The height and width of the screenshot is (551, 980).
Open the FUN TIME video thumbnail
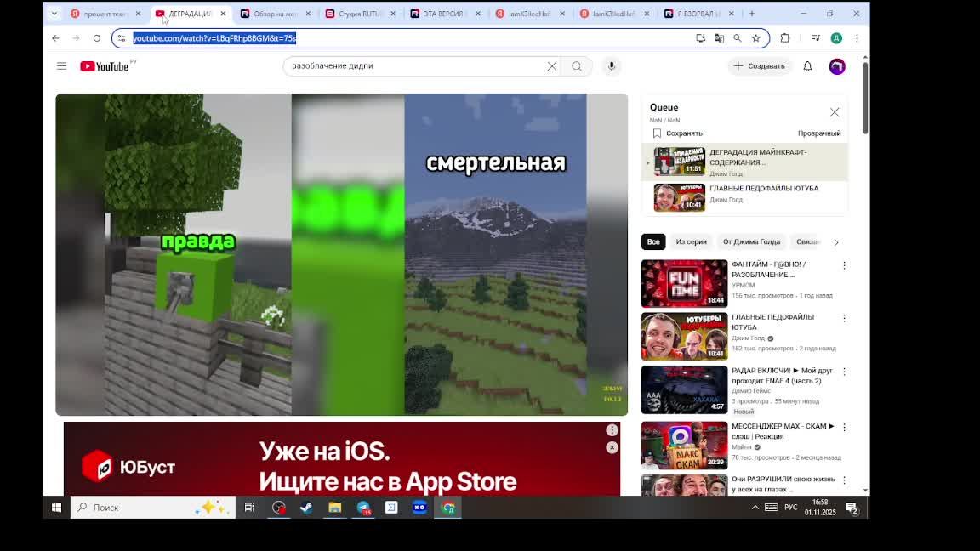tap(684, 284)
